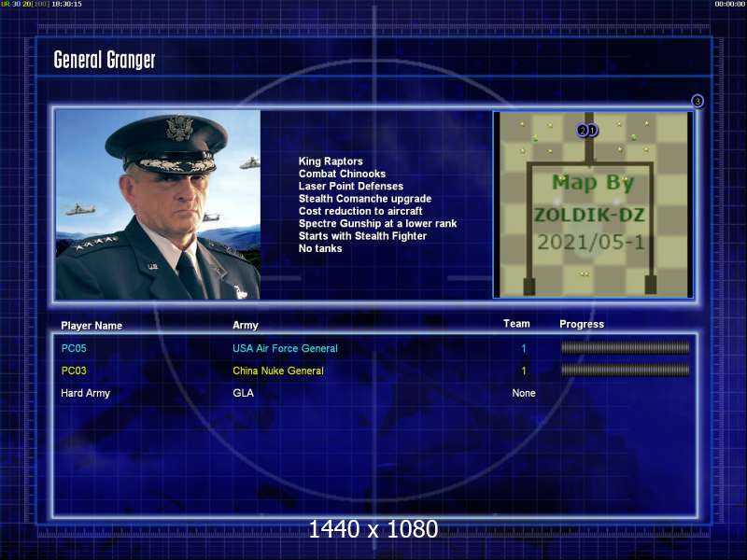Image resolution: width=747 pixels, height=560 pixels.
Task: Click the 00:00:00 timer
Action: tap(730, 4)
